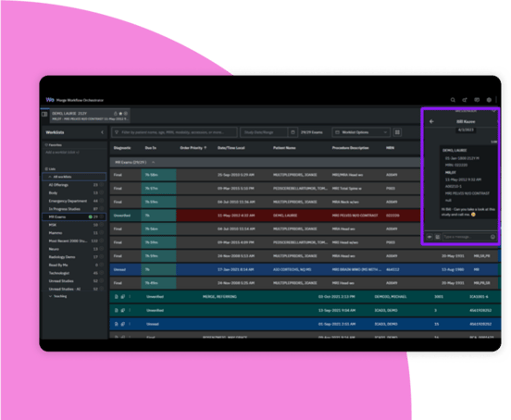Click images icon in 01-Sep-2021 Unread row
The height and width of the screenshot is (420, 511).
[x=123, y=324]
